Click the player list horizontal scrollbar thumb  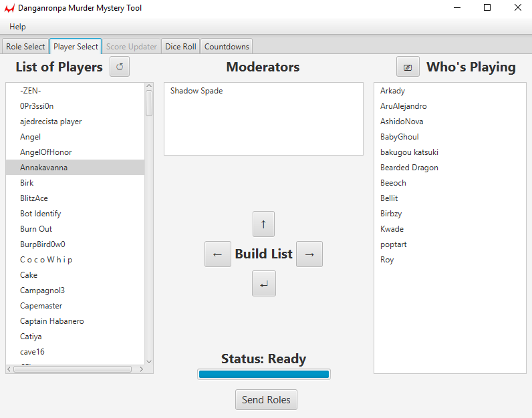72,369
